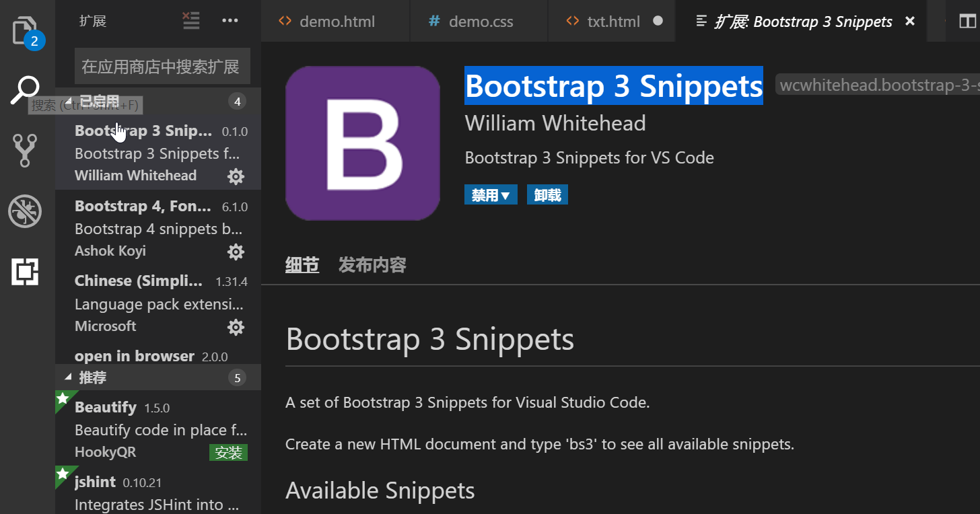Click the 卸载 uninstall button

pyautogui.click(x=547, y=195)
